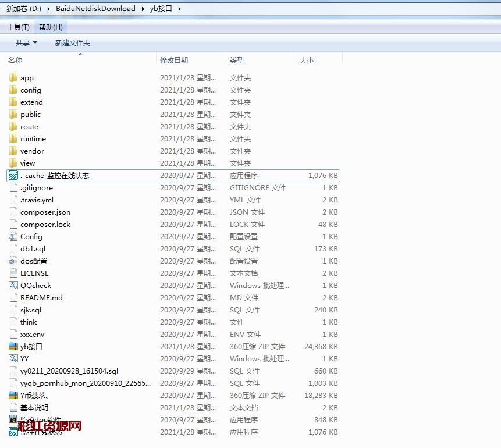Select the composer.json file
The height and width of the screenshot is (448, 501).
(x=45, y=212)
